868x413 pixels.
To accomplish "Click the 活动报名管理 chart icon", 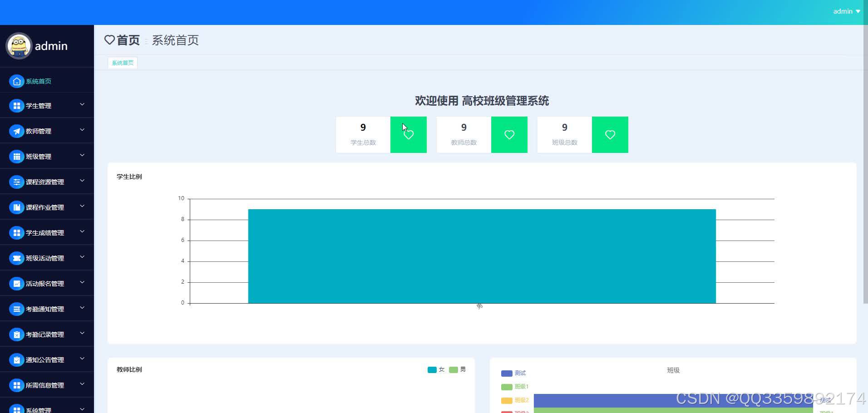I will coord(17,284).
